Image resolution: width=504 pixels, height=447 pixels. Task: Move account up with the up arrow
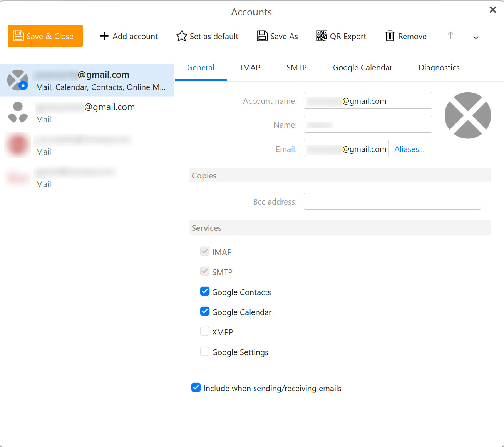point(450,36)
